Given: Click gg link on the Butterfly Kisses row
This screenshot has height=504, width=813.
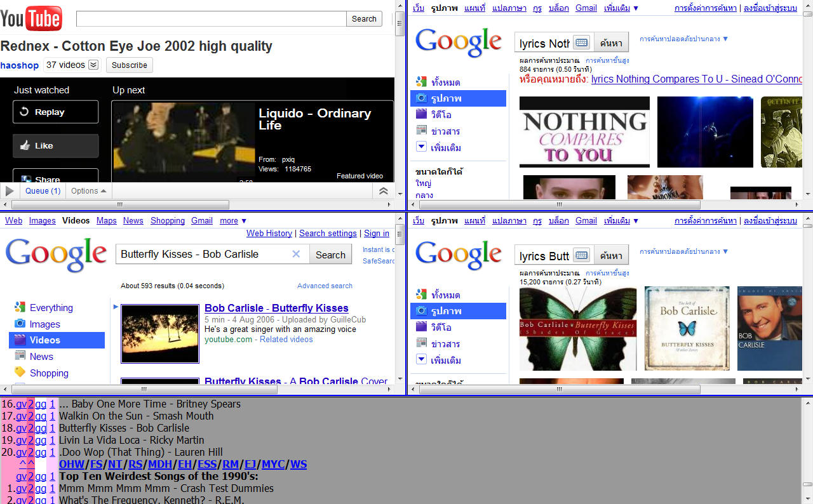Looking at the screenshot, I should coord(41,428).
